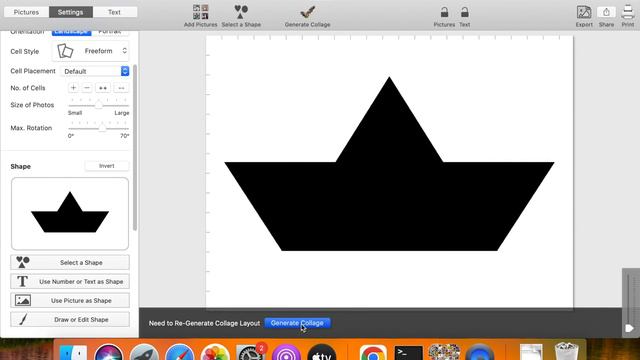Viewport: 640px width, 360px height.
Task: Click the settings panel vertical scrollbar
Action: (x=135, y=147)
